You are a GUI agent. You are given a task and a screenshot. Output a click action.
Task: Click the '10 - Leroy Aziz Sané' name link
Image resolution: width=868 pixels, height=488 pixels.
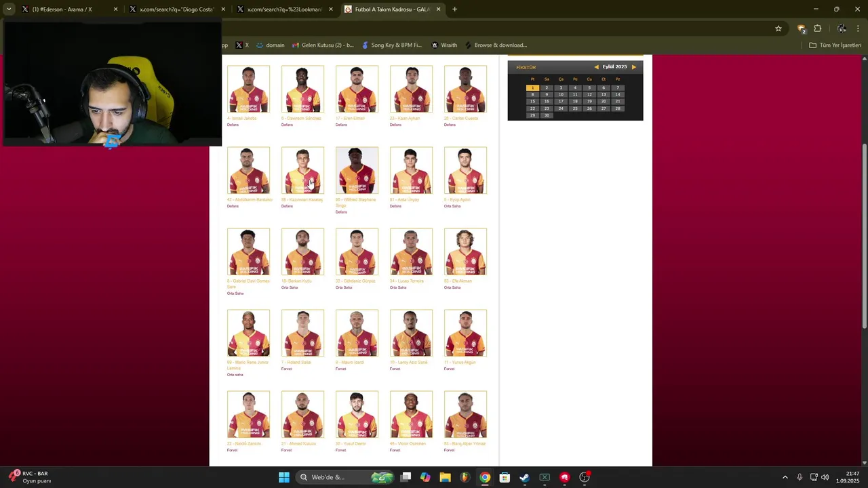click(409, 363)
